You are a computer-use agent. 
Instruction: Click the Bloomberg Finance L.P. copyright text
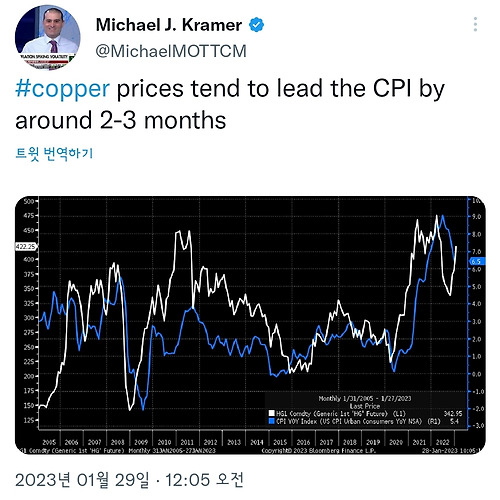[x=319, y=451]
